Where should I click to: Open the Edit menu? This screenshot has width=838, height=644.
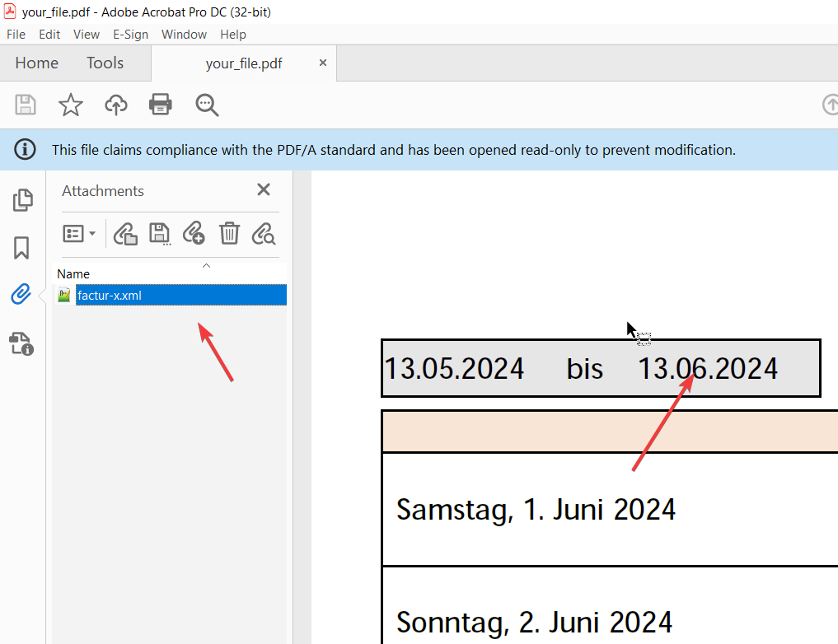49,34
